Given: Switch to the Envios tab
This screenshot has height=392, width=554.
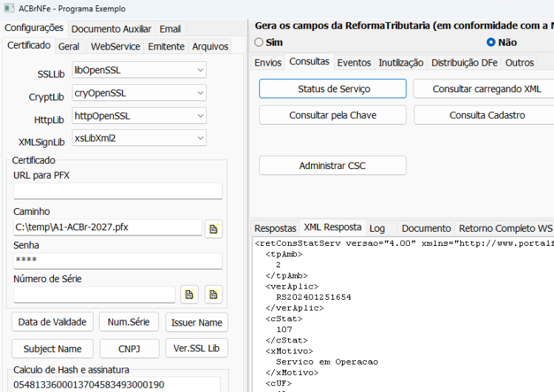Looking at the screenshot, I should coord(268,63).
